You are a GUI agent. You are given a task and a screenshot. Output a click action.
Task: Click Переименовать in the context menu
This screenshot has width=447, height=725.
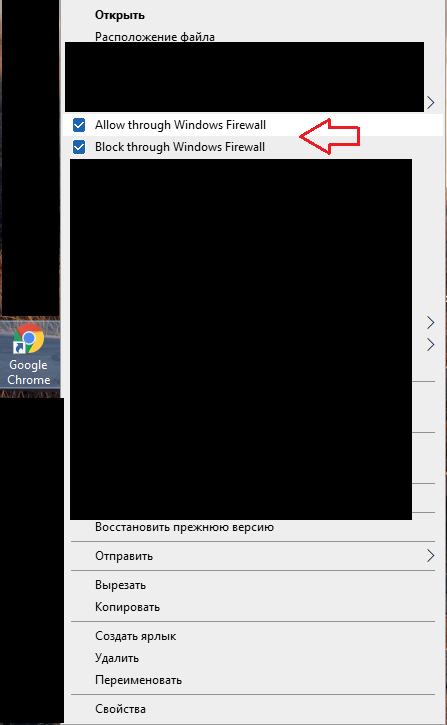pos(138,680)
